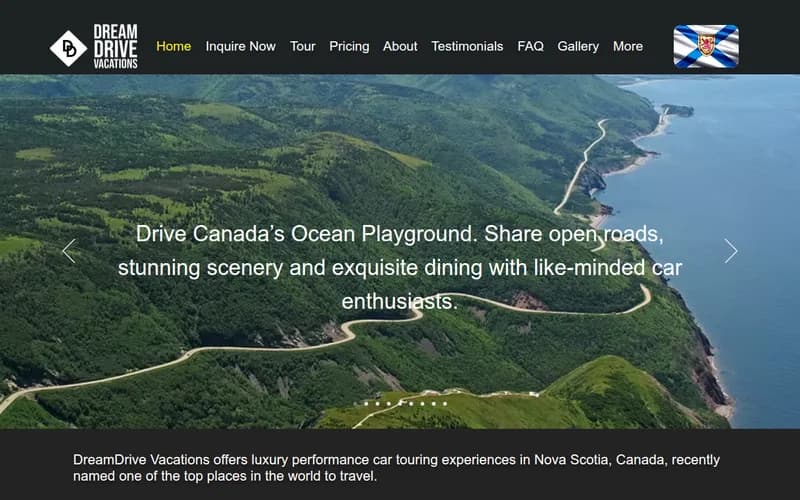This screenshot has height=500, width=800.
Task: View the Pricing page
Action: pyautogui.click(x=349, y=46)
